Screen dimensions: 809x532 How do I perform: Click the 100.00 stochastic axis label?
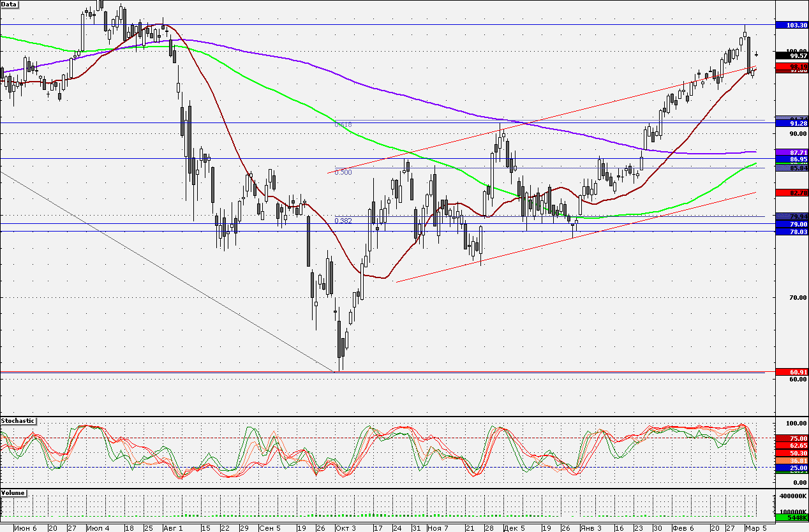(795, 424)
